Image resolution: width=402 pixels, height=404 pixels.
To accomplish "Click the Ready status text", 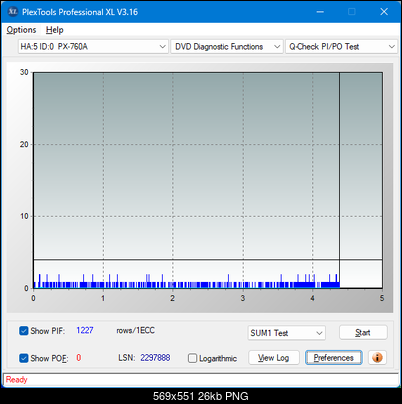I will coord(16,379).
